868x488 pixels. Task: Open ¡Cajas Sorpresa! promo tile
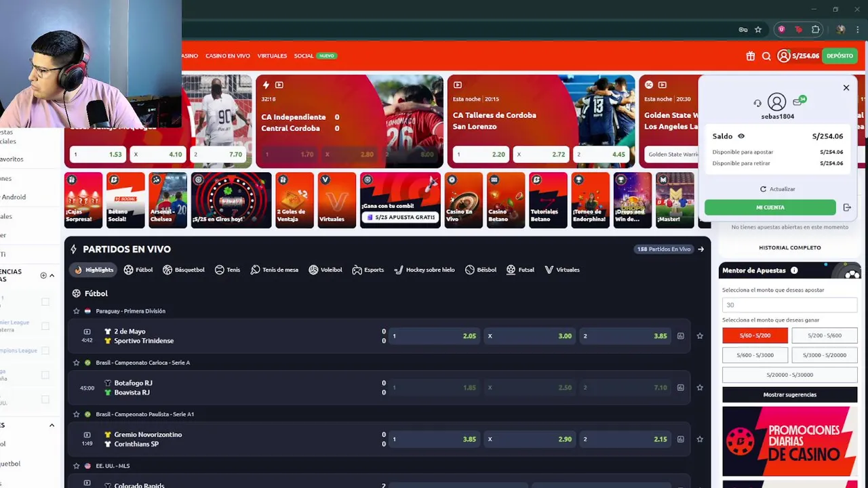83,200
